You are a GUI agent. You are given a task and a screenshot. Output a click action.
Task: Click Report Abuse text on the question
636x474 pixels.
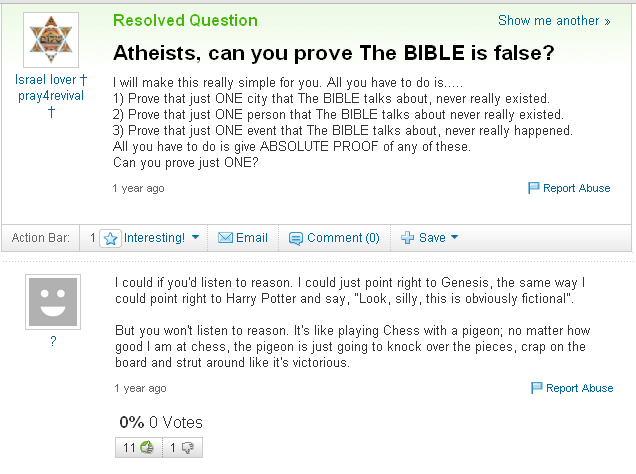click(x=576, y=188)
